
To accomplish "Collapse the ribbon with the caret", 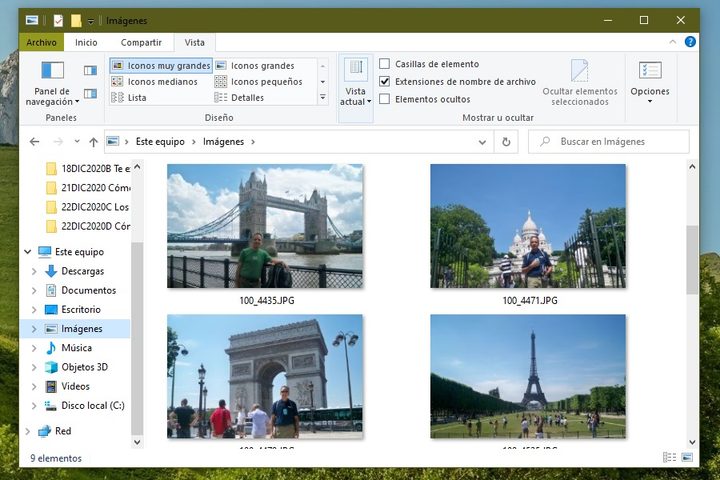I will pyautogui.click(x=673, y=42).
